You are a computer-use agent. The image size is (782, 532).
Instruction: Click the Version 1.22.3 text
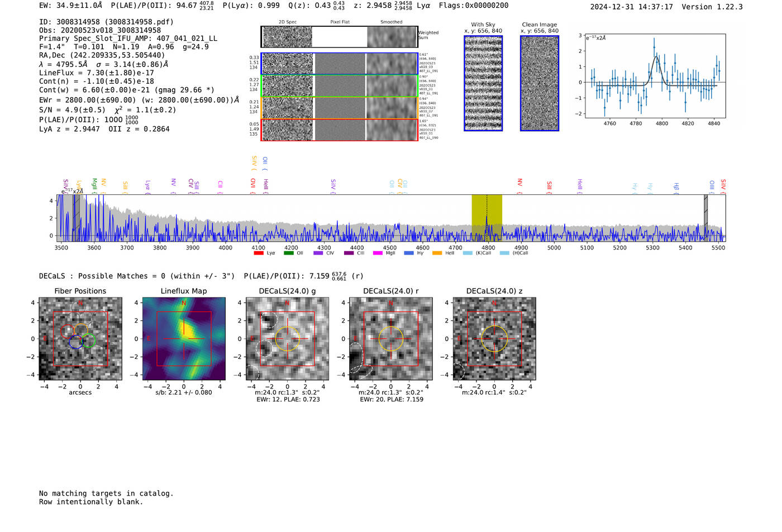click(712, 7)
